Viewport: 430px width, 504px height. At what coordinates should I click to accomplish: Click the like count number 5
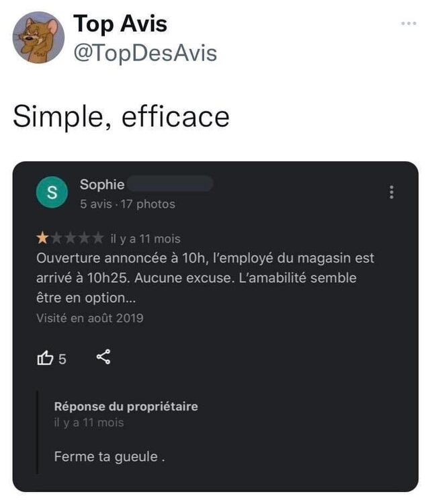tap(62, 359)
